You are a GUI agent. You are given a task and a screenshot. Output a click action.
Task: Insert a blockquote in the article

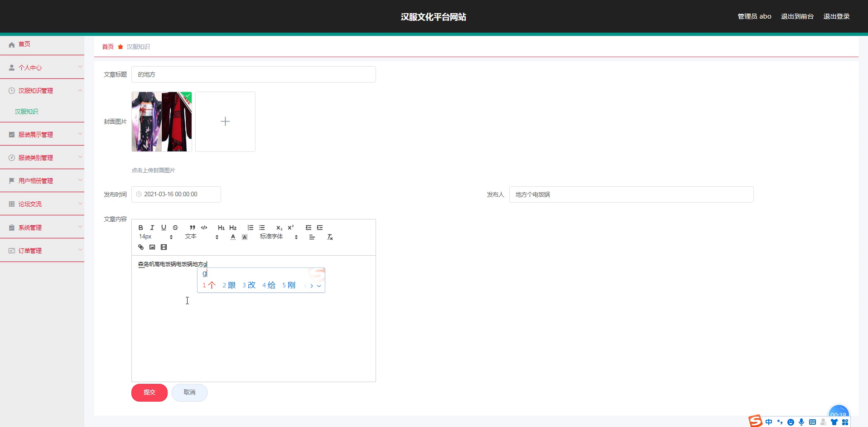pos(193,228)
